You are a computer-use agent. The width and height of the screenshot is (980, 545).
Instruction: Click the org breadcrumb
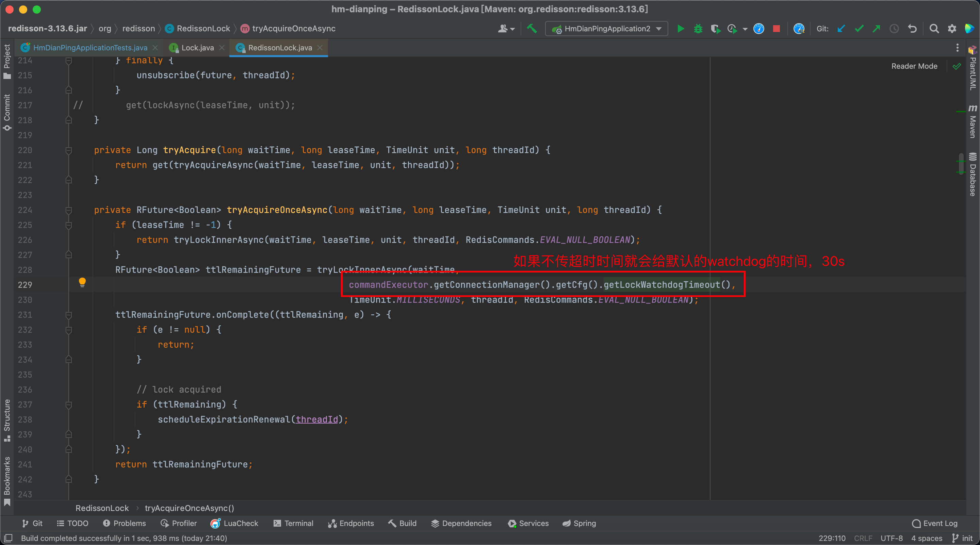[105, 29]
